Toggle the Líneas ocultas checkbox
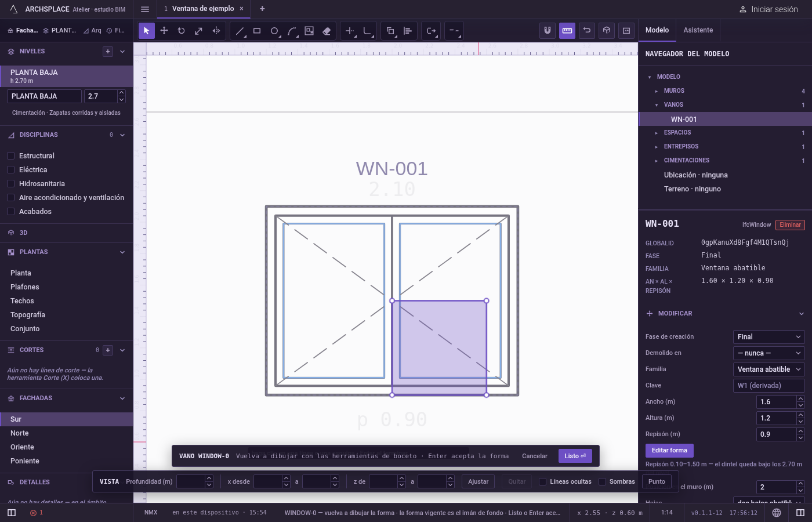Viewport: 812px width, 522px height. pos(542,482)
